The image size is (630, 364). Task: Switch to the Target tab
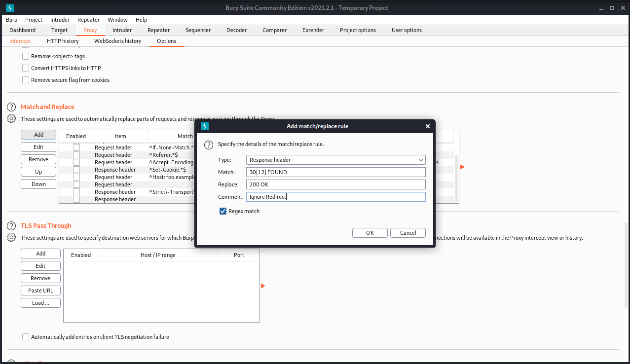pos(60,30)
